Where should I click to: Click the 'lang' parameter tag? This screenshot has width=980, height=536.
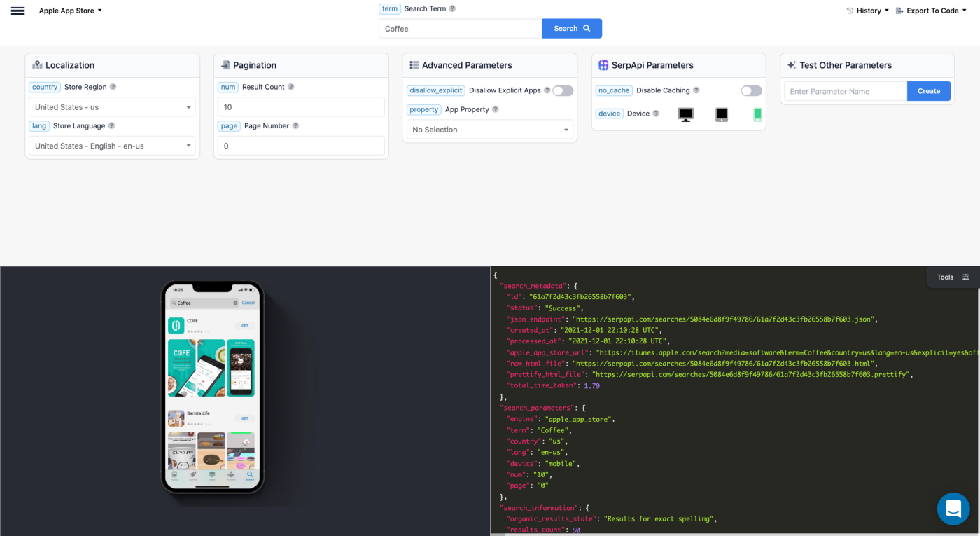[39, 126]
